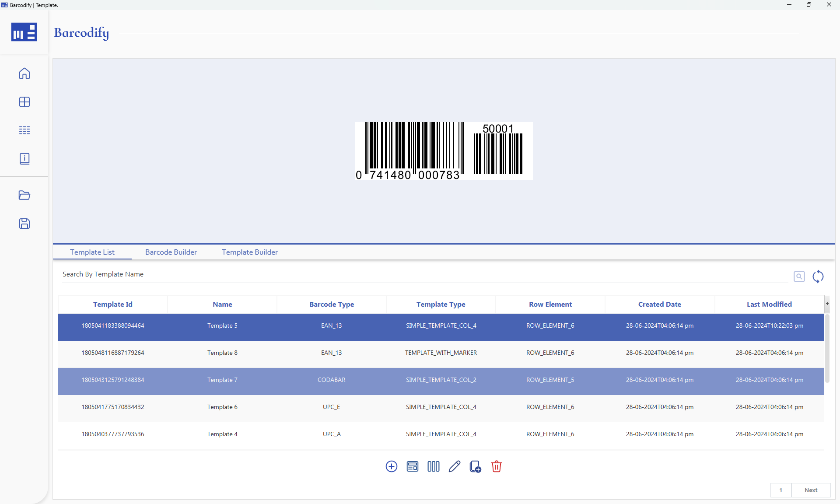This screenshot has width=840, height=504.
Task: Switch to the Barcode Builder tab
Action: pyautogui.click(x=171, y=252)
